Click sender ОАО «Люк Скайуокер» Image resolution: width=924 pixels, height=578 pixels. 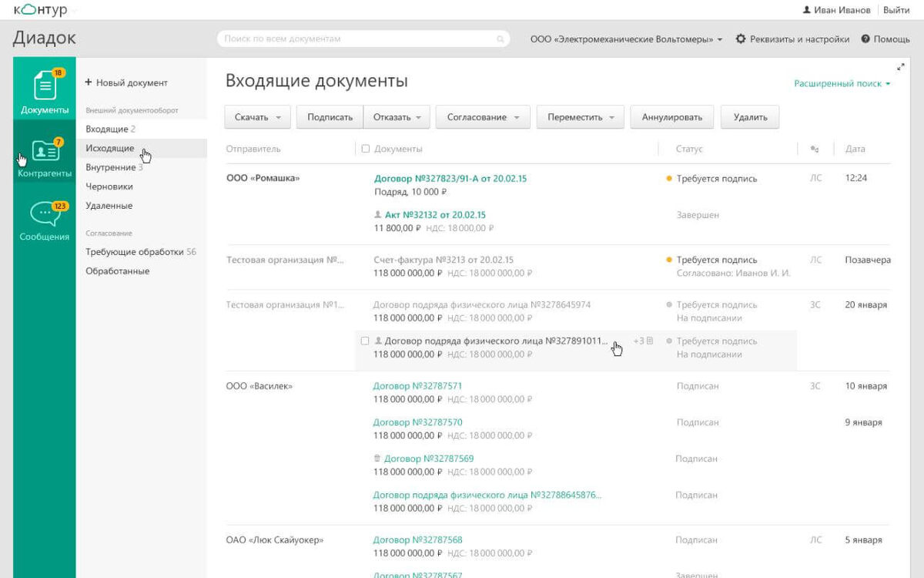tap(275, 540)
